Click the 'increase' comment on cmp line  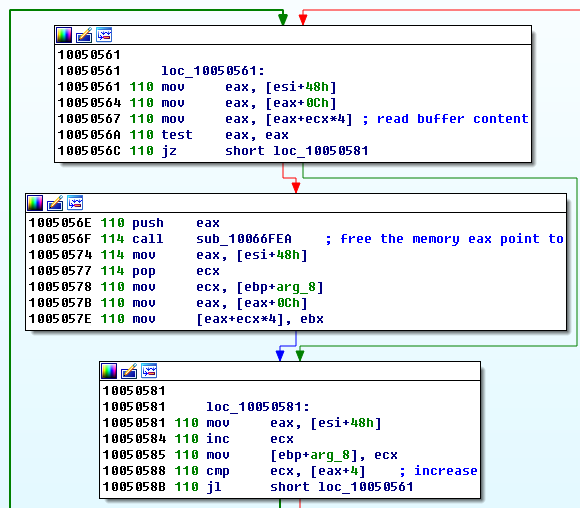pyautogui.click(x=446, y=471)
